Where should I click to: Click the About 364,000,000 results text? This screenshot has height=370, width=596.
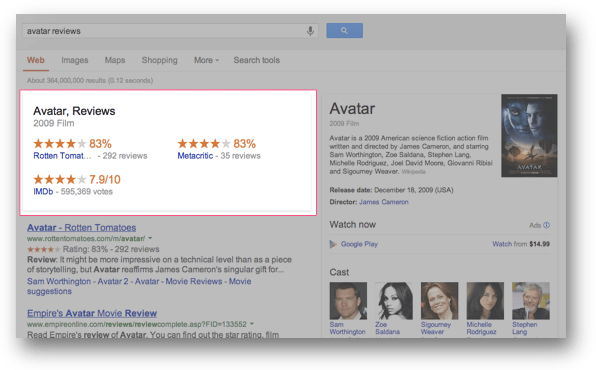[90, 81]
